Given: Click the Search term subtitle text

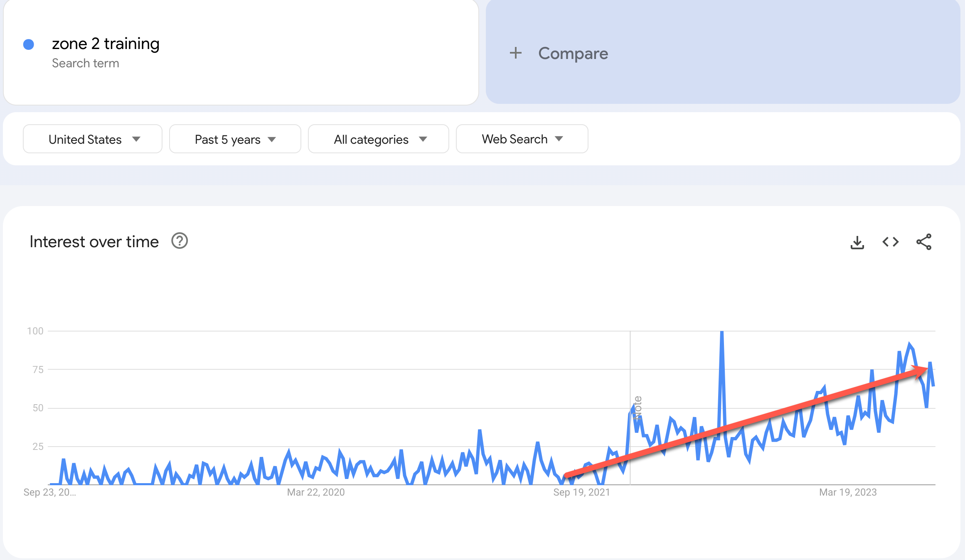Looking at the screenshot, I should tap(86, 63).
